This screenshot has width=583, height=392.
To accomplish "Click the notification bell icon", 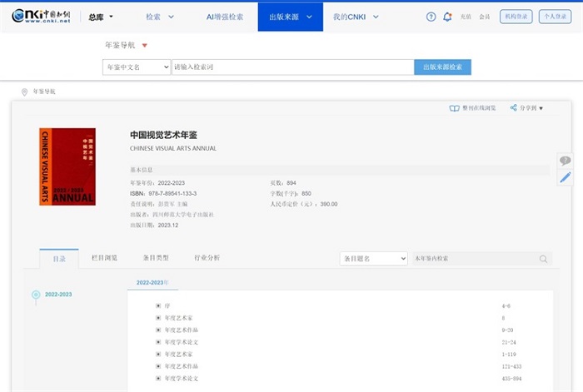I will click(x=447, y=17).
